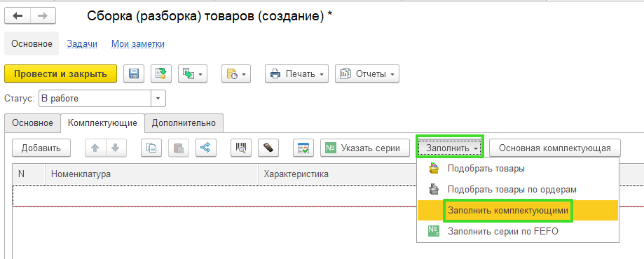
Task: Click the Статус field showing В работе
Action: (x=95, y=99)
